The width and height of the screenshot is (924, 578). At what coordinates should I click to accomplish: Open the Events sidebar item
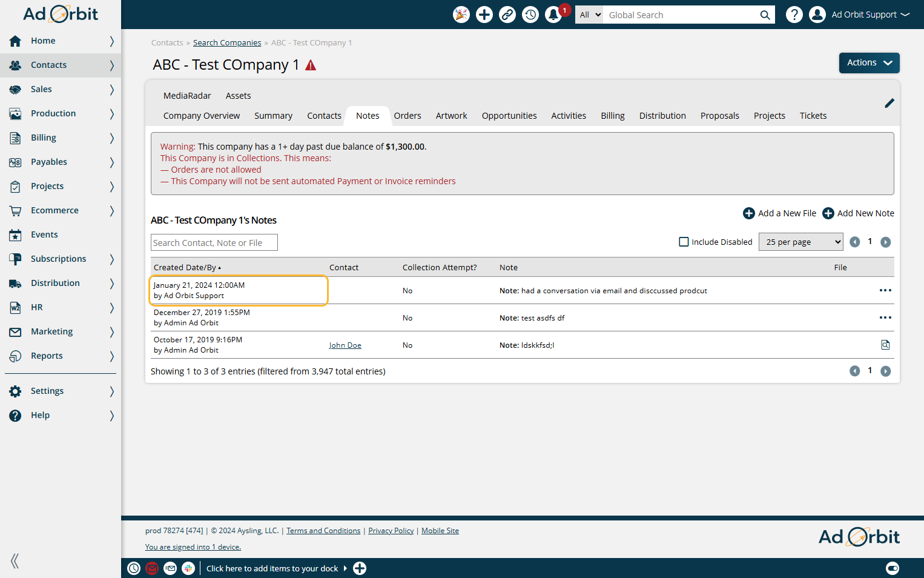[61, 234]
